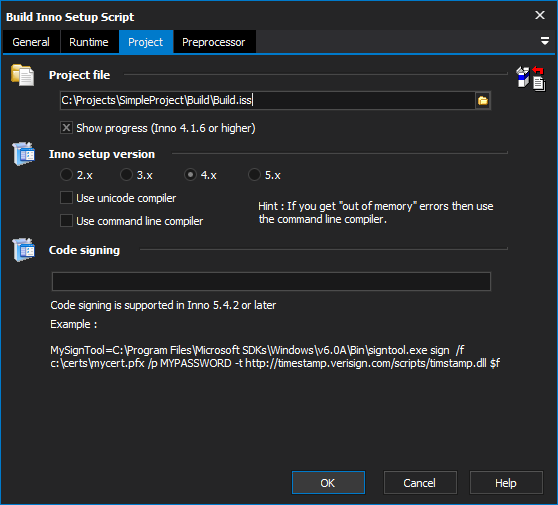Screen dimensions: 558x505
Task: Enable Use unicode compiler checkbox
Action: pyautogui.click(x=67, y=198)
